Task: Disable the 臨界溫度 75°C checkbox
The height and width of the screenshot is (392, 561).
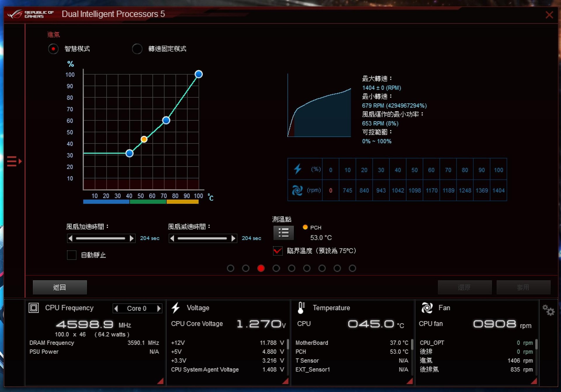Action: coord(277,251)
